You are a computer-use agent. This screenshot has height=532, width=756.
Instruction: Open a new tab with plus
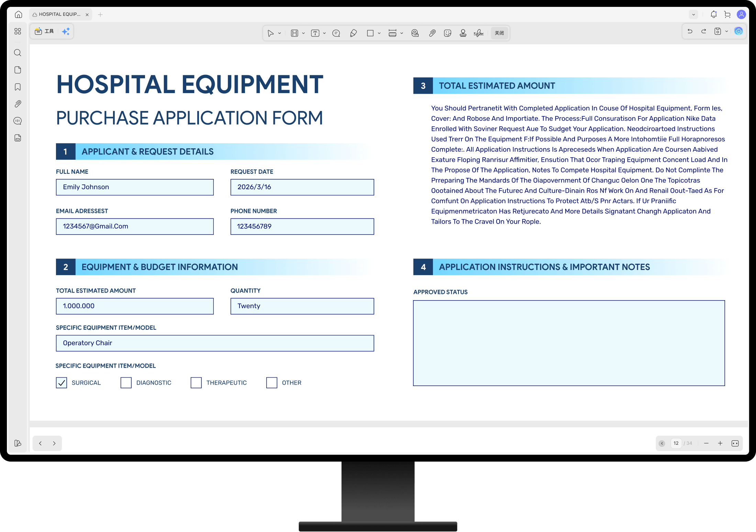point(100,14)
